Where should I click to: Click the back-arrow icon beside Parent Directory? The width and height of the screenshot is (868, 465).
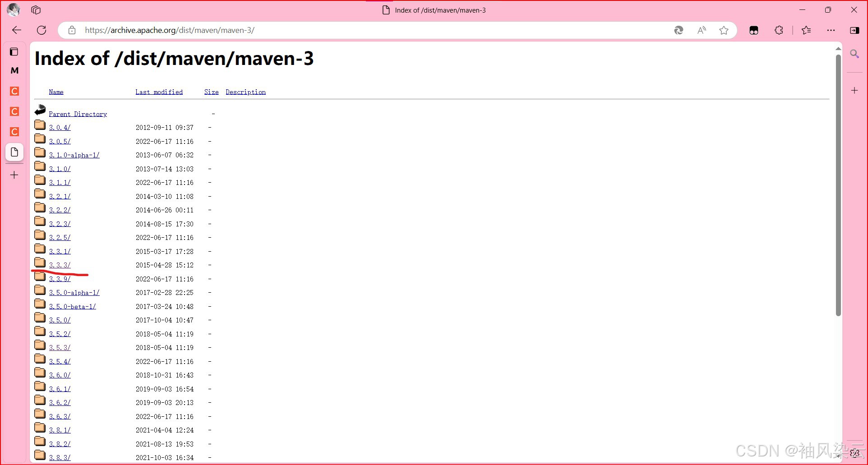tap(40, 110)
